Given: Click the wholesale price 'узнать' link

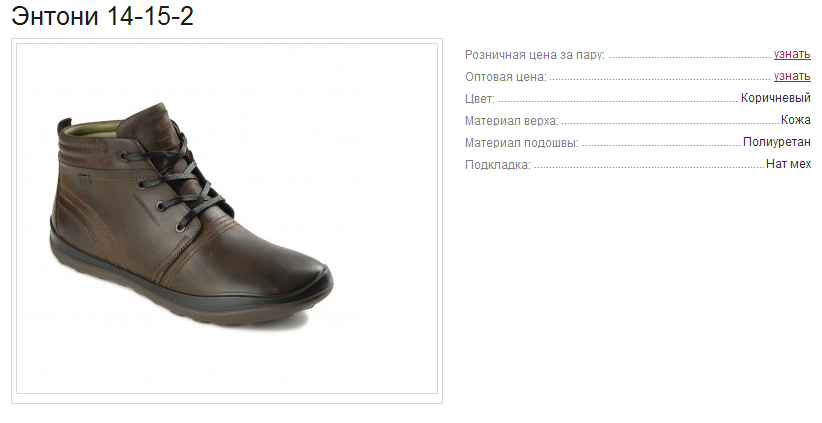Looking at the screenshot, I should (x=792, y=76).
